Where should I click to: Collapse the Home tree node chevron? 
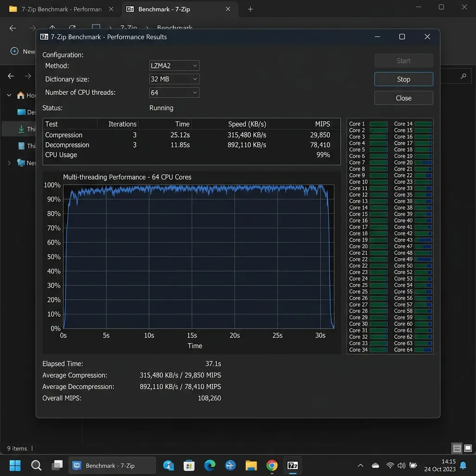(9, 95)
